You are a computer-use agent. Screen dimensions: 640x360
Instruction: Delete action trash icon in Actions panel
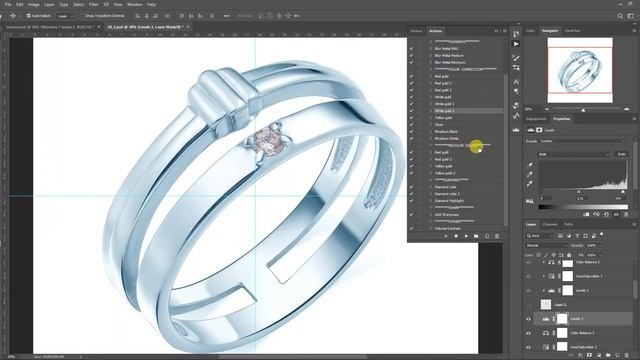pyautogui.click(x=497, y=236)
